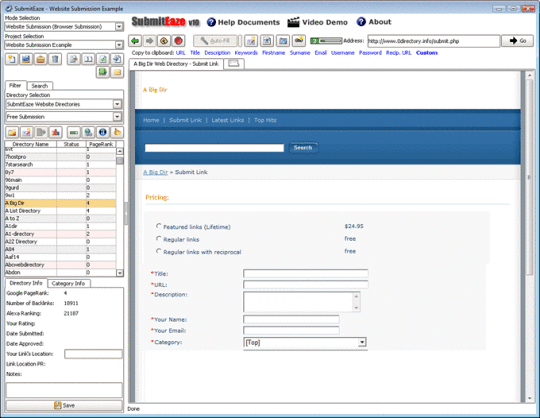
Task: Open the Project Selection dropdown
Action: 119,45
